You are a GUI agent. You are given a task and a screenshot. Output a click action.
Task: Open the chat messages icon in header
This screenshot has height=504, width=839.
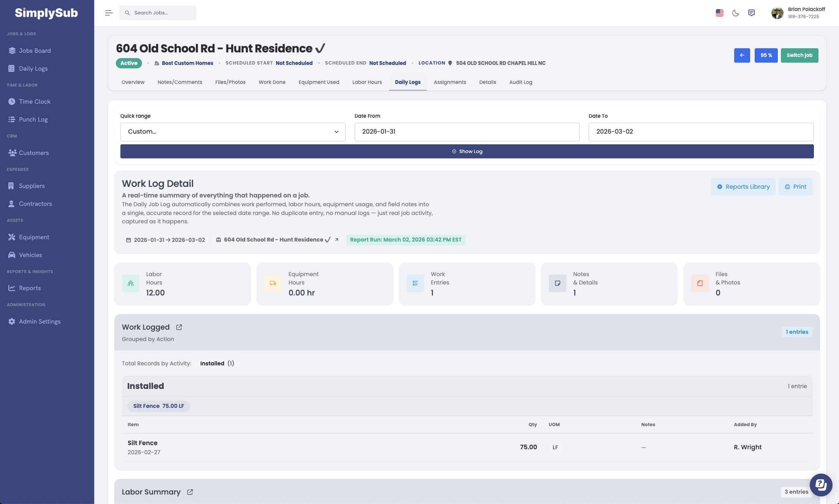click(751, 13)
